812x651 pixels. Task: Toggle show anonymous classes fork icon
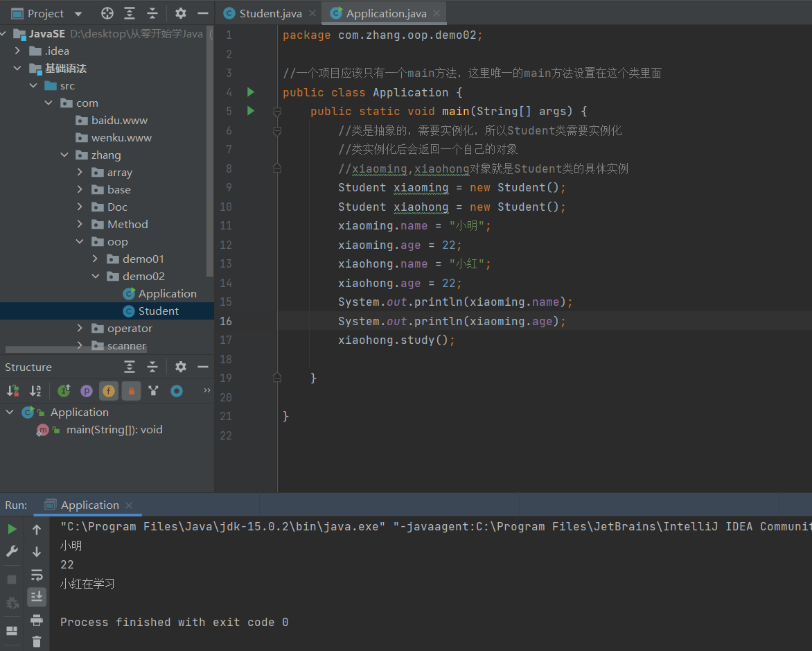tap(153, 391)
